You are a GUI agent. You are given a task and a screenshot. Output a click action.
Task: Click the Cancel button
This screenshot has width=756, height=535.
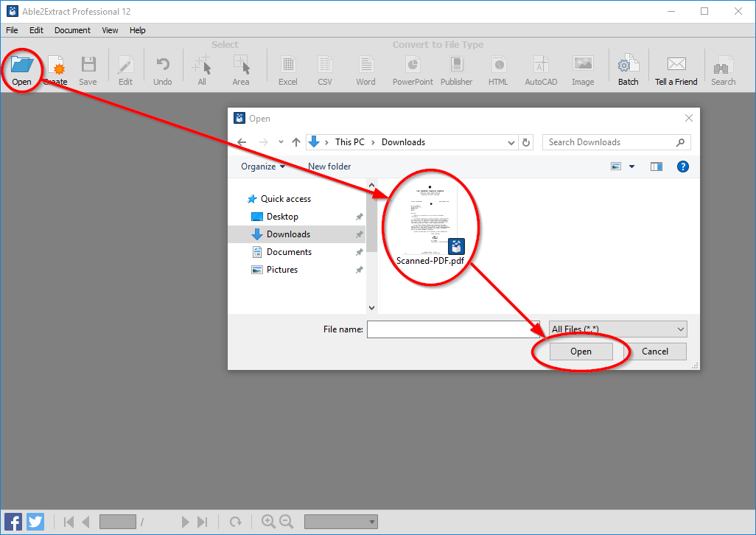pos(655,352)
